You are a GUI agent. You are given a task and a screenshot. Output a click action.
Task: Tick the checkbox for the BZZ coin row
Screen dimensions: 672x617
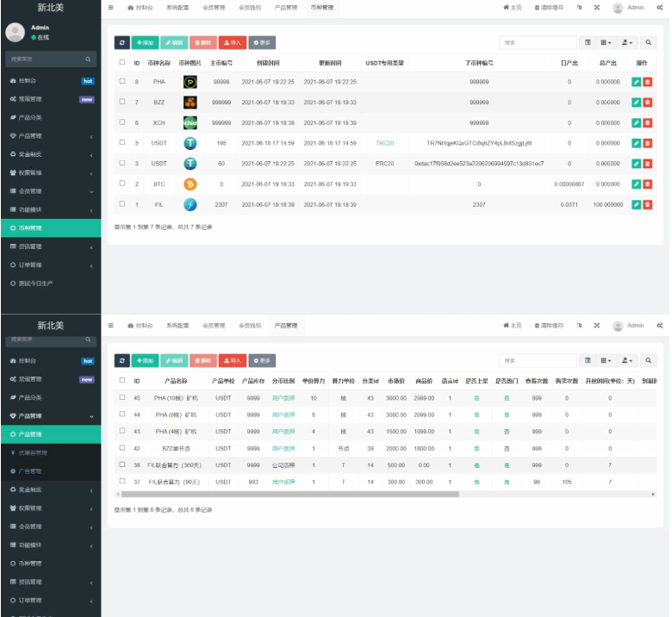(x=122, y=102)
